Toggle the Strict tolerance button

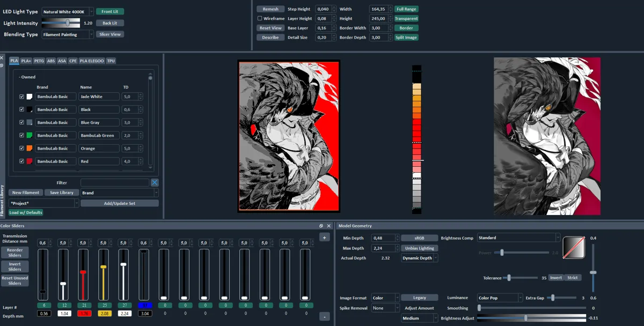coord(573,278)
